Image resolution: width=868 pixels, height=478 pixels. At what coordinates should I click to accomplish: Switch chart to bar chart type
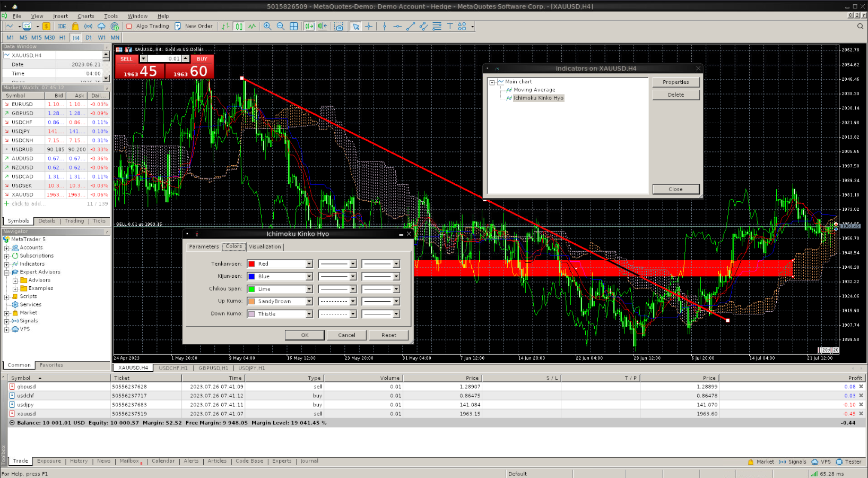[x=225, y=26]
